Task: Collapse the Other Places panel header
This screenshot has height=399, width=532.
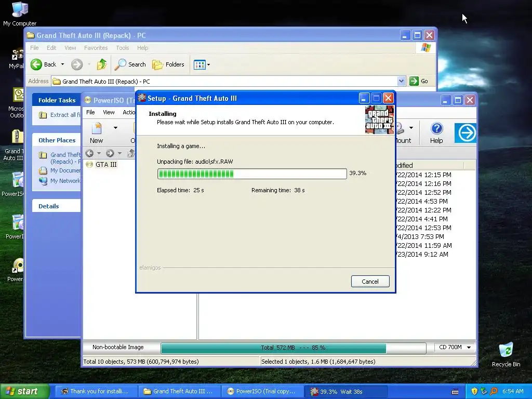Action: (56, 140)
